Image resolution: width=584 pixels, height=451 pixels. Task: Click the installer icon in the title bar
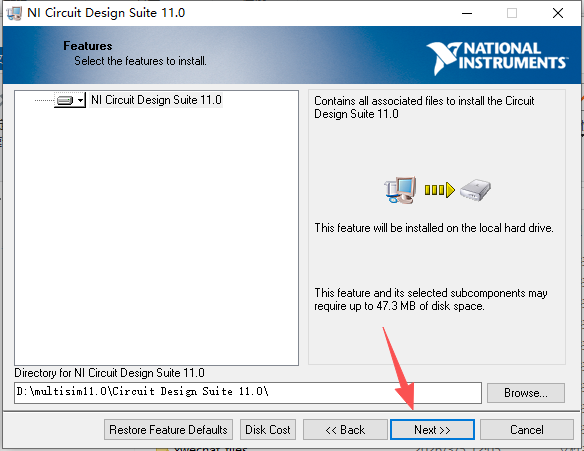pos(14,13)
